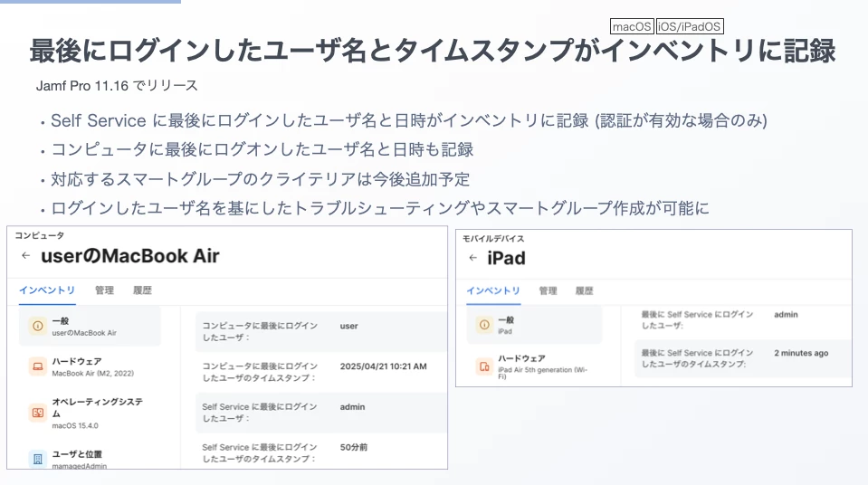Image resolution: width=868 pixels, height=485 pixels.
Task: Click back arrow beside iPad title
Action: 472,258
